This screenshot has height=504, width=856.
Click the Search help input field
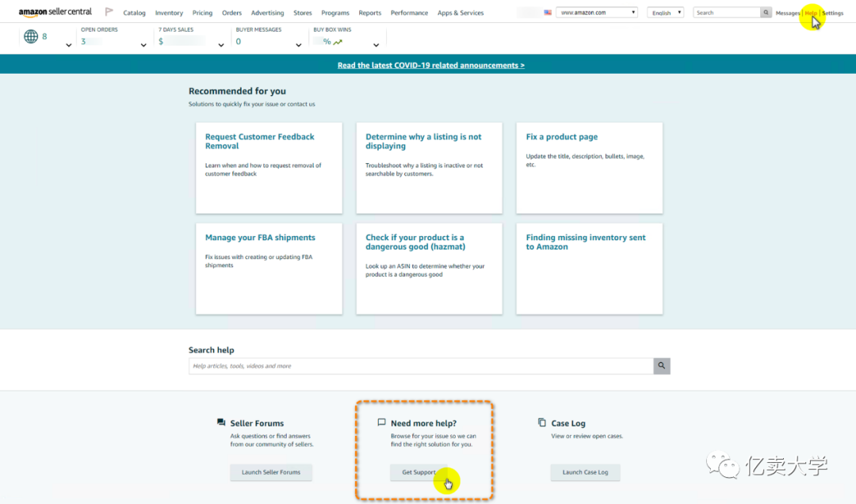pyautogui.click(x=421, y=366)
